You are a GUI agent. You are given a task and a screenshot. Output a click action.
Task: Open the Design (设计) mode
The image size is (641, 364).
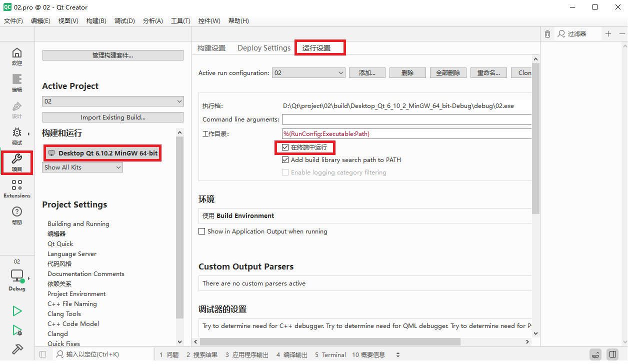coord(17,110)
